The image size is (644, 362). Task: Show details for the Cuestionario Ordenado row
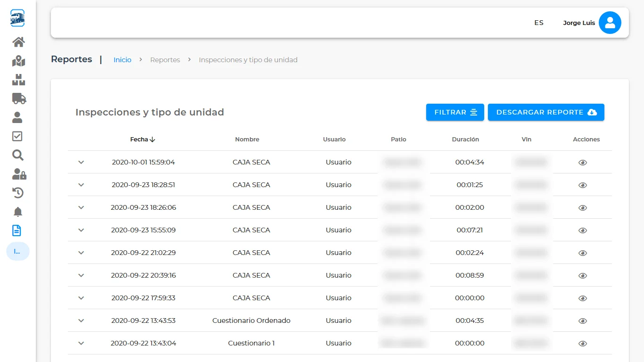point(582,321)
